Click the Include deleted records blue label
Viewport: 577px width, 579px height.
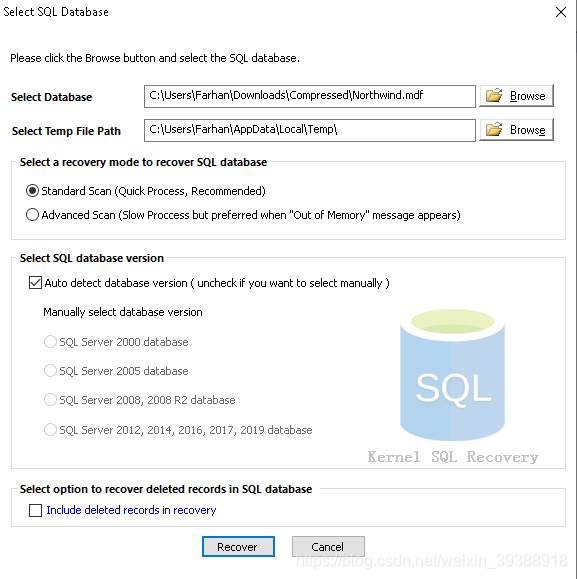[131, 510]
